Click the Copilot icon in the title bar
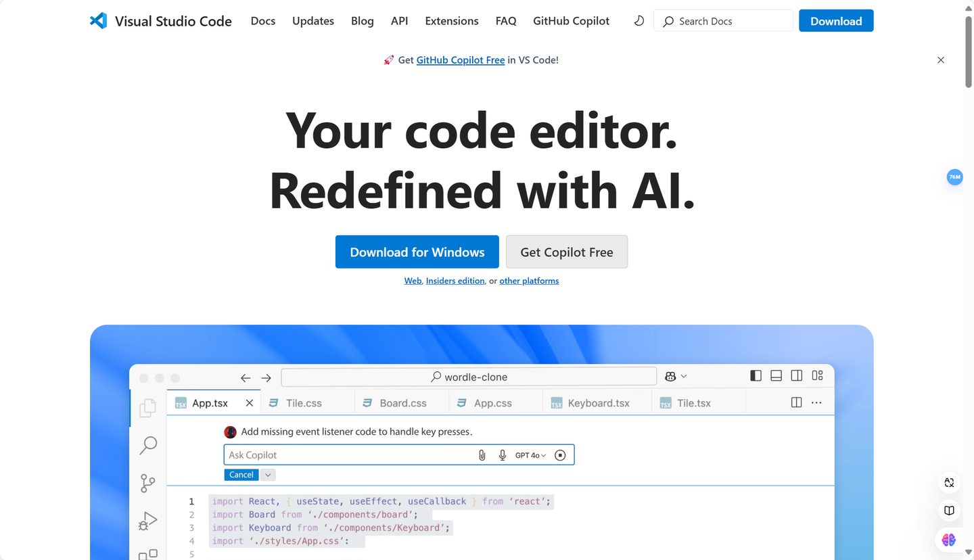 pos(670,376)
